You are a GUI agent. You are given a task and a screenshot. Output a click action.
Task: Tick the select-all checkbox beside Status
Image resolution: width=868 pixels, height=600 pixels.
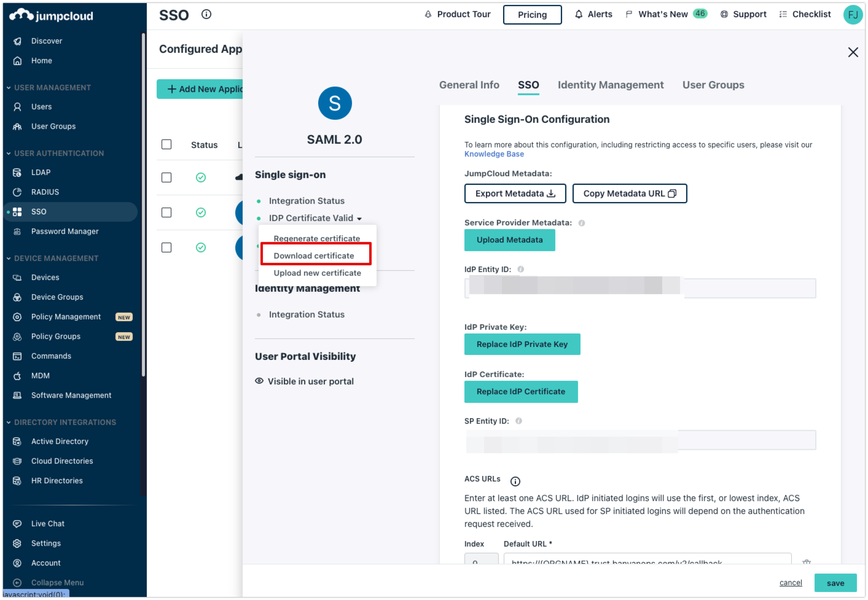coord(166,144)
